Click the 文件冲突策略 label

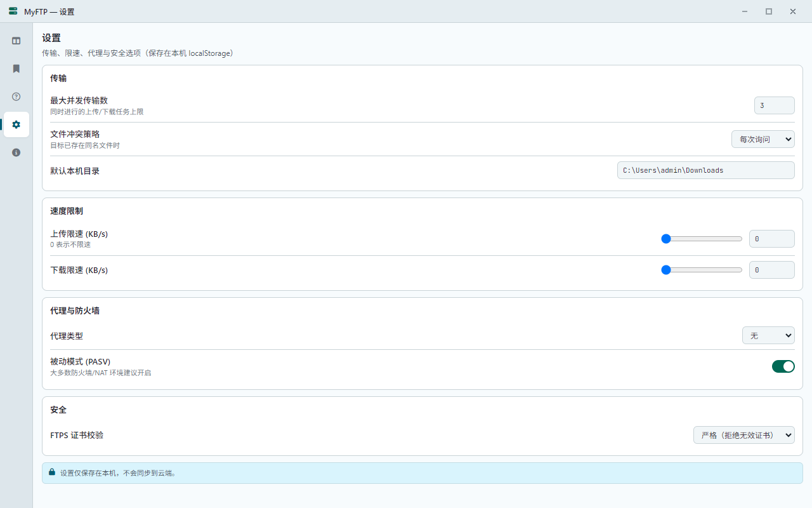point(75,134)
